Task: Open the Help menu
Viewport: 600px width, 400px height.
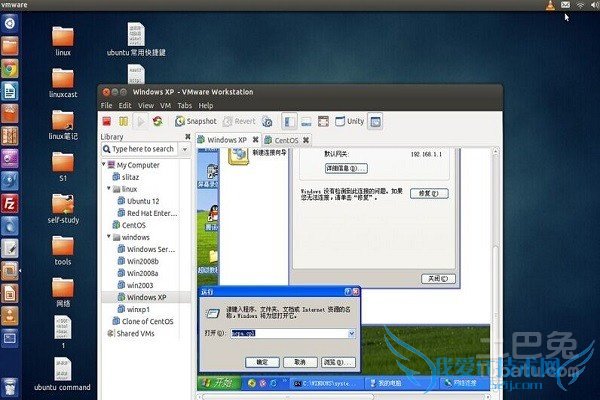Action: (x=205, y=105)
